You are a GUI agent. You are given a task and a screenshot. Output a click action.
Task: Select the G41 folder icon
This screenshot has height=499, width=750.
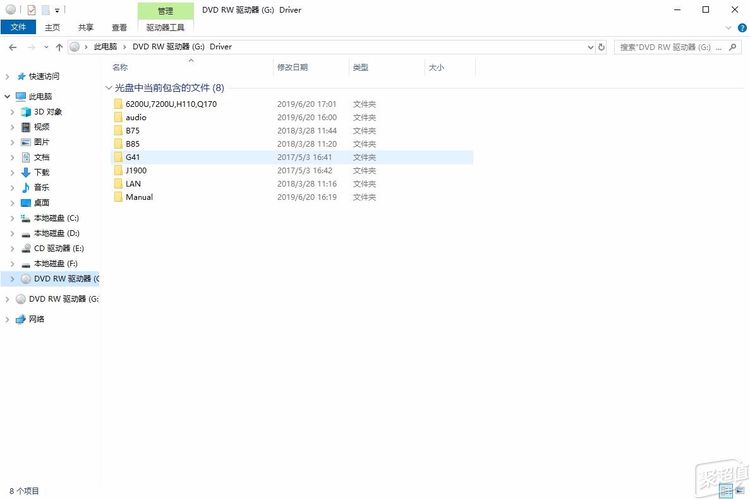click(x=118, y=157)
